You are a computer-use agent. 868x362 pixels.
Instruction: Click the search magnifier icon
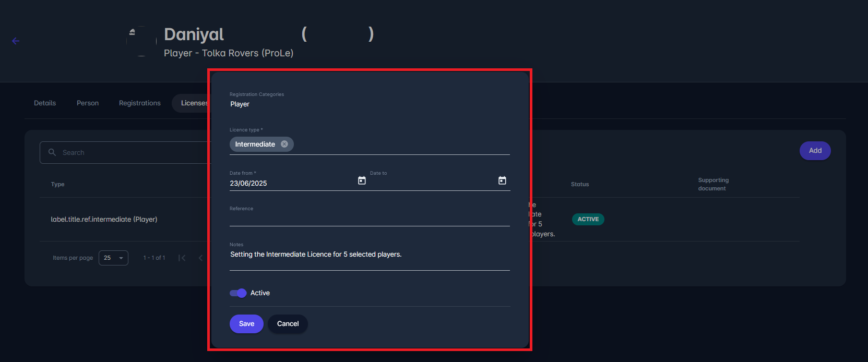pos(52,152)
